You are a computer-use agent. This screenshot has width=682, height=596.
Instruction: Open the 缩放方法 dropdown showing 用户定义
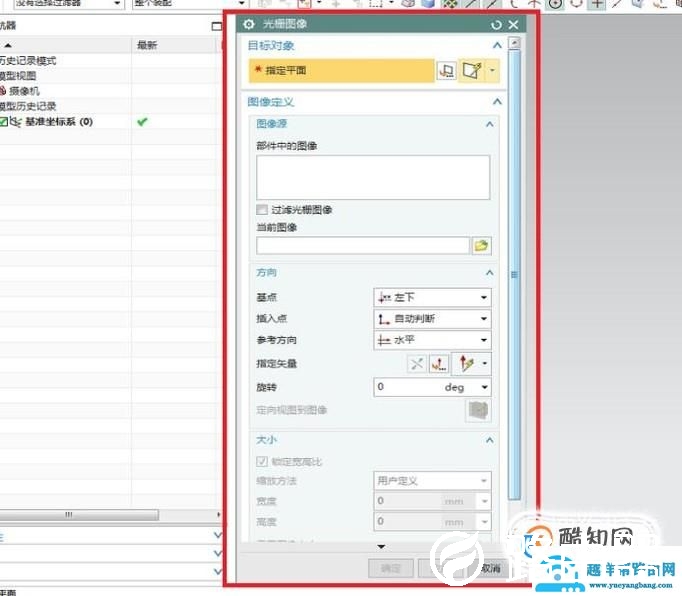tap(432, 481)
